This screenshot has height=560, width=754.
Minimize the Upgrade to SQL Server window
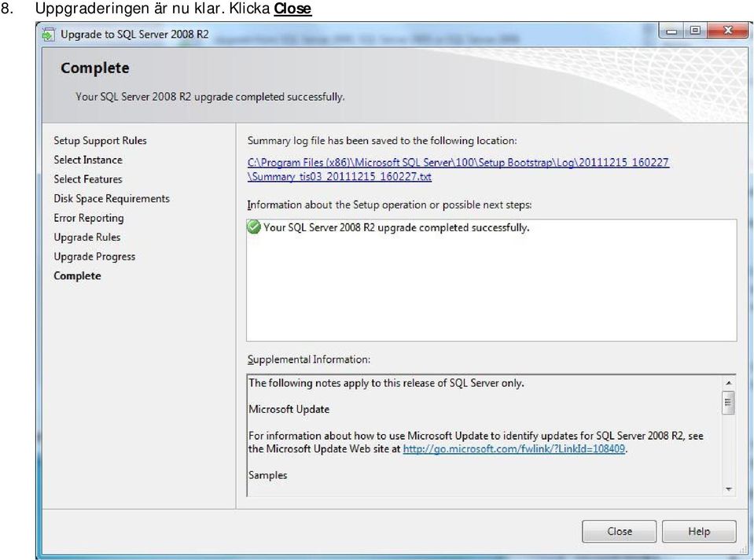tap(671, 31)
